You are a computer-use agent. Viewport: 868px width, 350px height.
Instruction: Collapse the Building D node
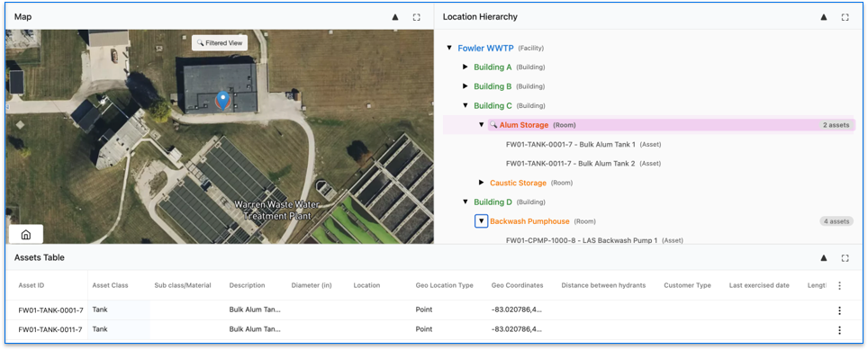point(466,202)
